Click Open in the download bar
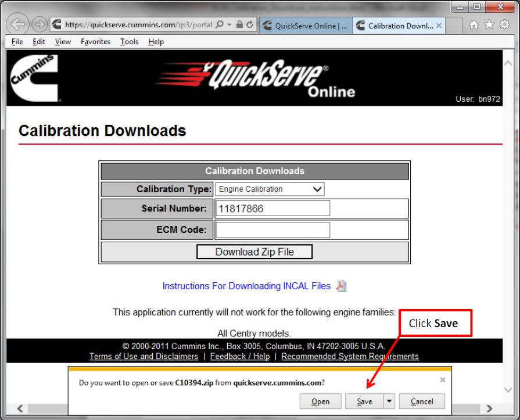Image resolution: width=520 pixels, height=420 pixels. click(320, 401)
